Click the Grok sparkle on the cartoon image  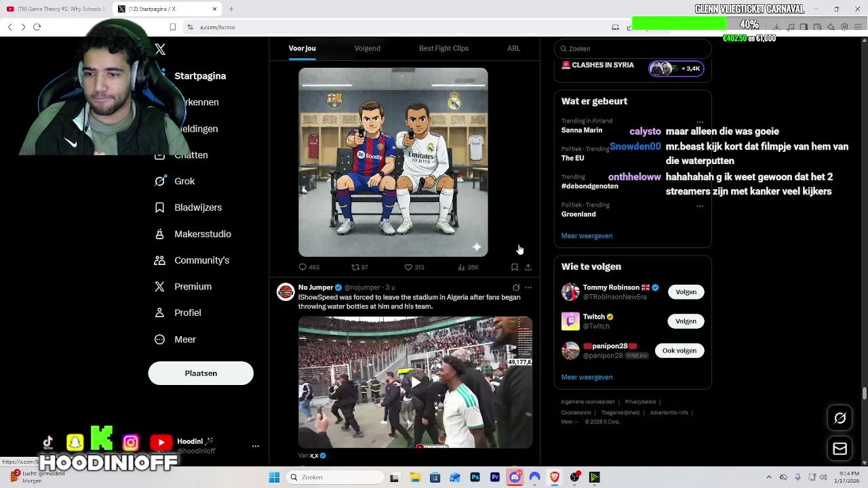(x=477, y=247)
